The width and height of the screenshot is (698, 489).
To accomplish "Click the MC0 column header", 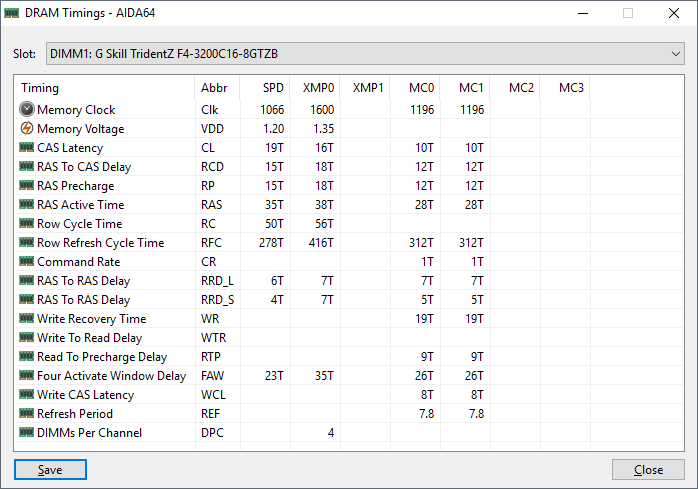I will pyautogui.click(x=421, y=88).
